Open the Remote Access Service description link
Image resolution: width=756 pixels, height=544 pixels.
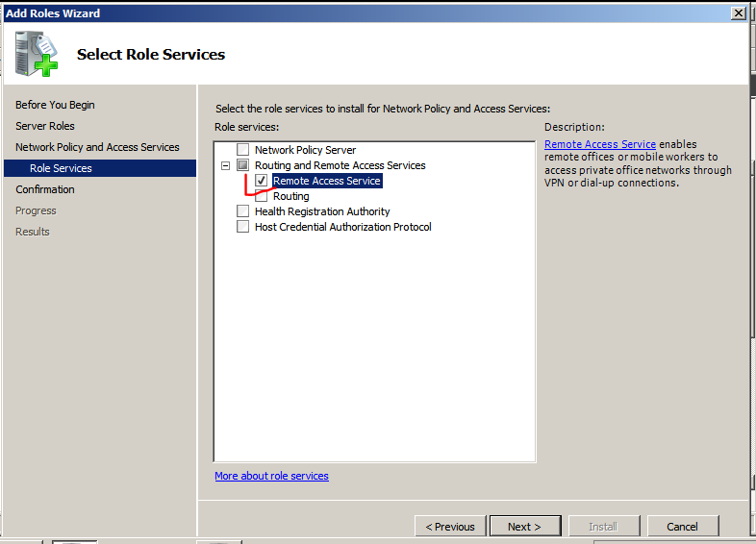coord(600,144)
